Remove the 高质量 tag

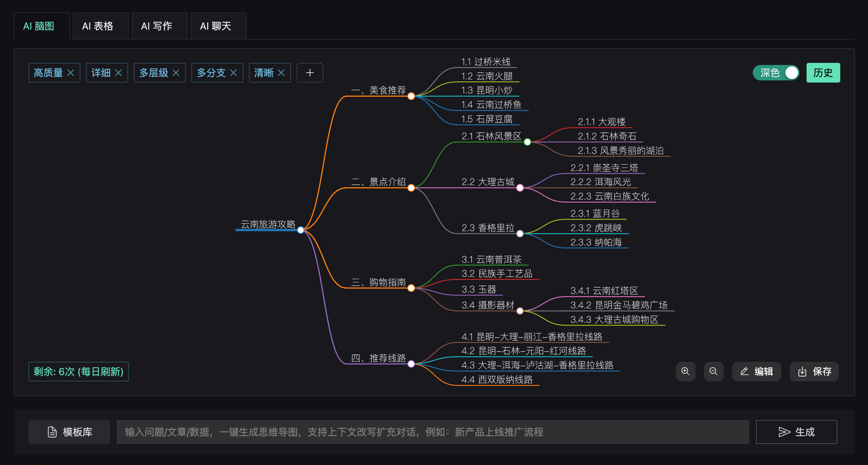pos(71,73)
